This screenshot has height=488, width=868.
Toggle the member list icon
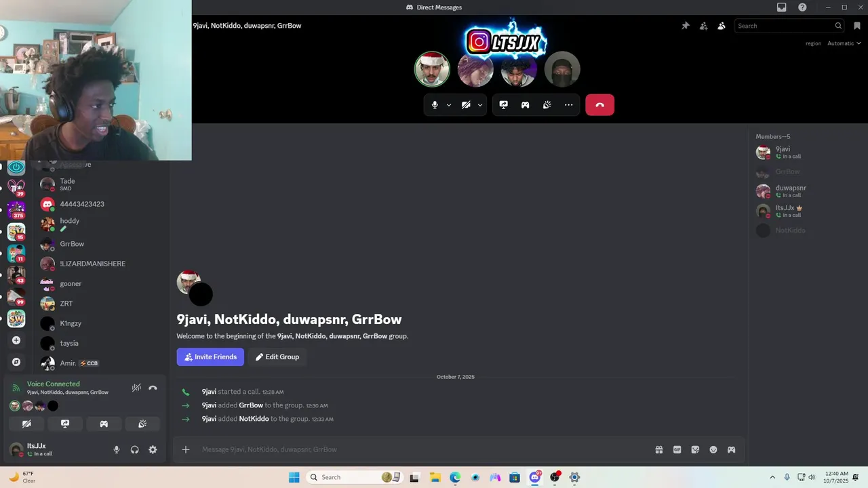pyautogui.click(x=722, y=26)
